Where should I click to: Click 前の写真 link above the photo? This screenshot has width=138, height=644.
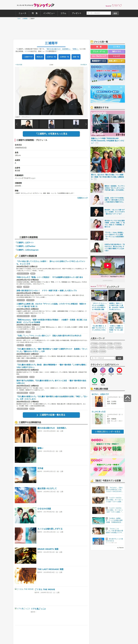(x=19, y=65)
